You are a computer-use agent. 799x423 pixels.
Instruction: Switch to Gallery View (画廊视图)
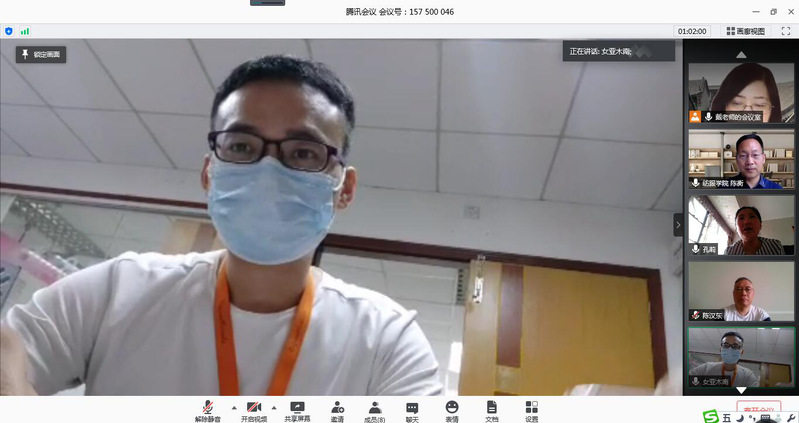(745, 31)
